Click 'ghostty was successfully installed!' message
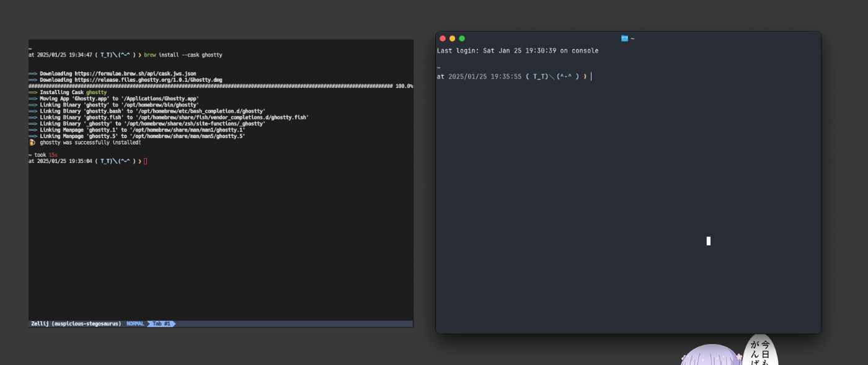This screenshot has width=868, height=365. (x=91, y=142)
